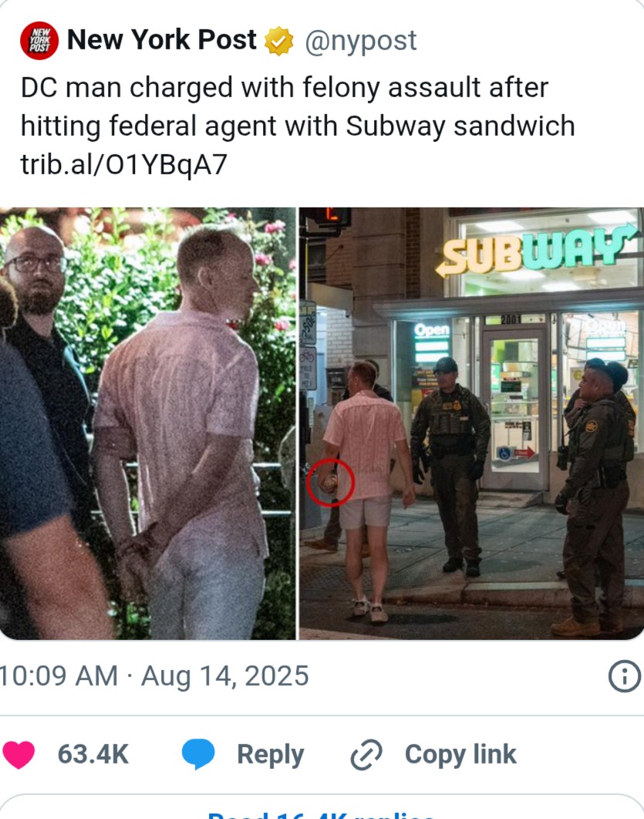
Task: Like the tweet with the heart icon
Action: [19, 755]
